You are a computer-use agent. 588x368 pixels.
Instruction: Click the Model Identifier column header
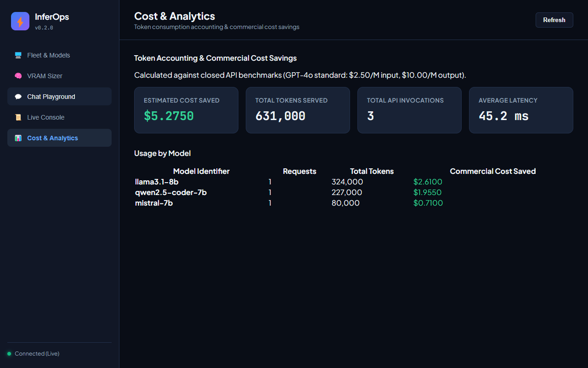(x=201, y=171)
